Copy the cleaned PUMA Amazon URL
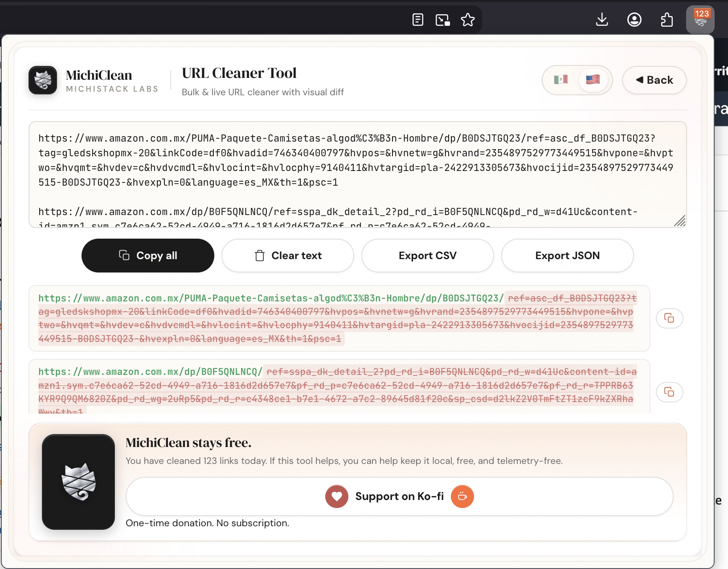The image size is (728, 569). (669, 318)
